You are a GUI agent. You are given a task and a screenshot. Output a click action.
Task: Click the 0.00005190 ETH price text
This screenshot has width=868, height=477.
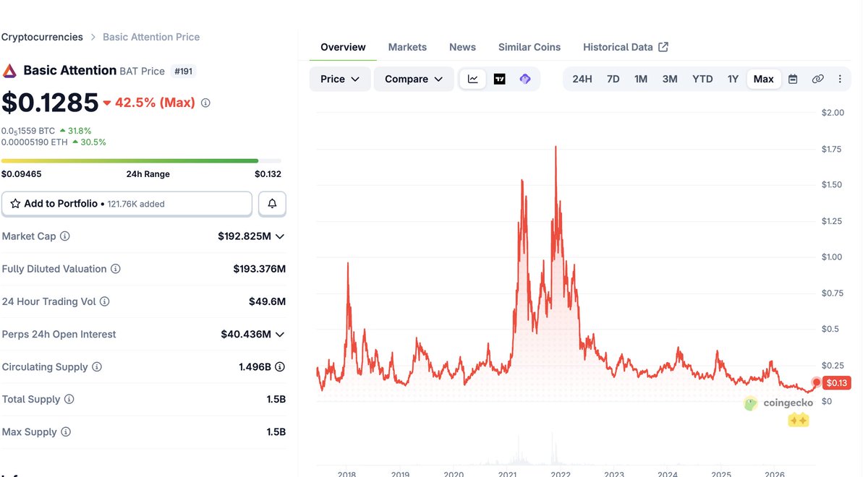(35, 142)
